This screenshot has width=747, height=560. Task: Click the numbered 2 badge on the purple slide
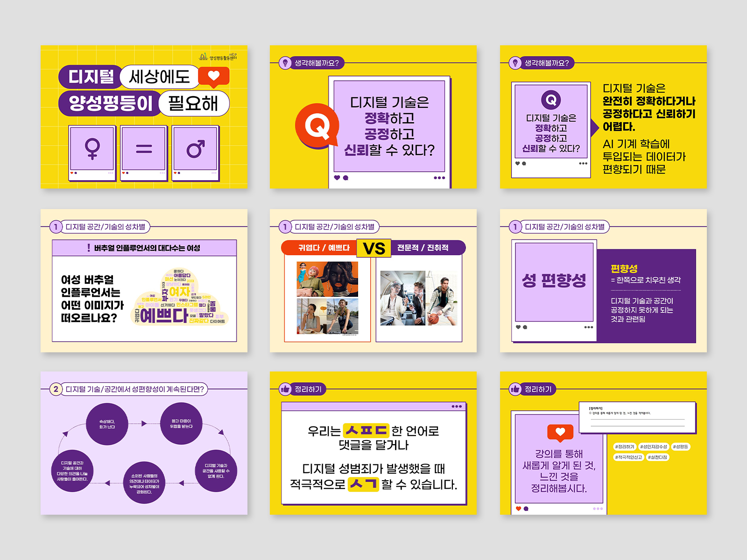pyautogui.click(x=56, y=389)
